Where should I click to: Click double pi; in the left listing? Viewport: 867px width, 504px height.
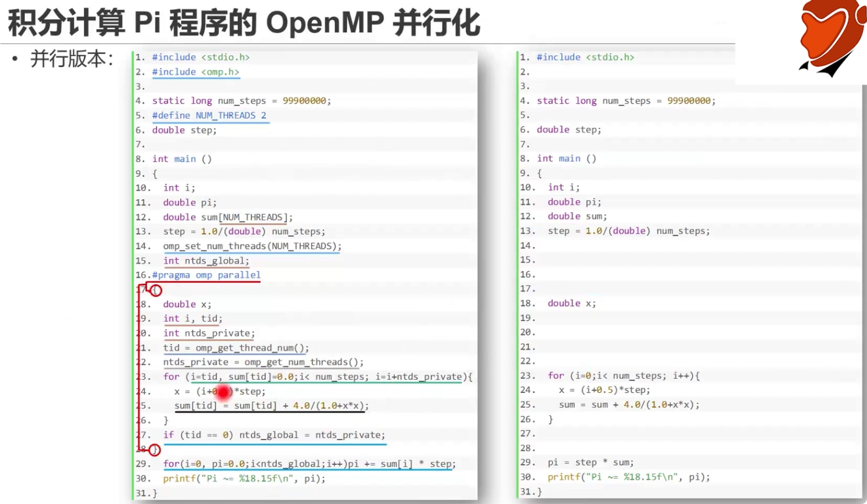coord(190,202)
